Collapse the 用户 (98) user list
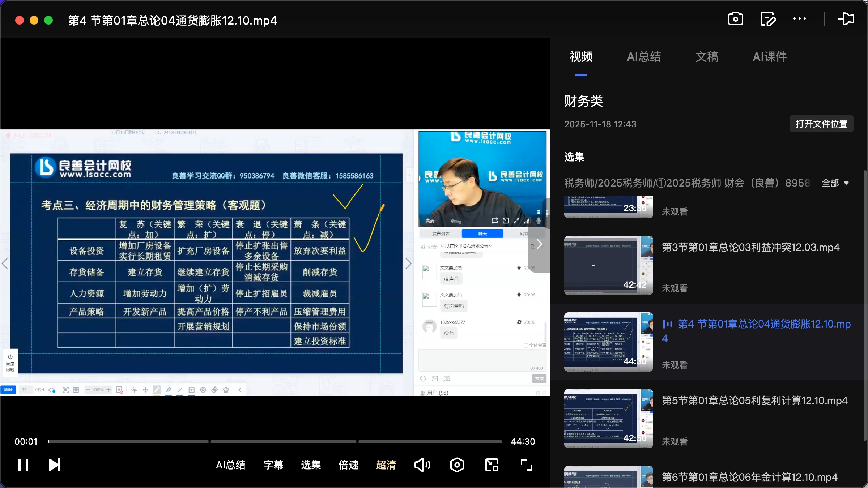The image size is (868, 488). click(x=538, y=393)
